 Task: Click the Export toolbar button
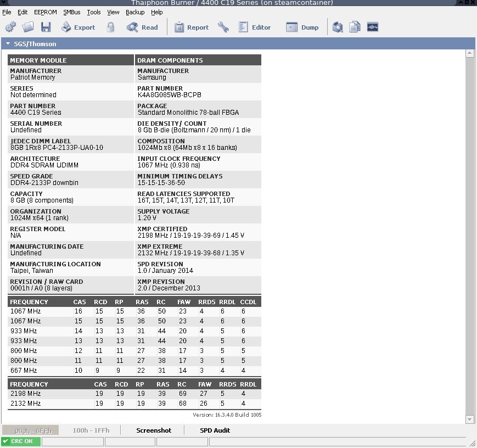pos(78,27)
